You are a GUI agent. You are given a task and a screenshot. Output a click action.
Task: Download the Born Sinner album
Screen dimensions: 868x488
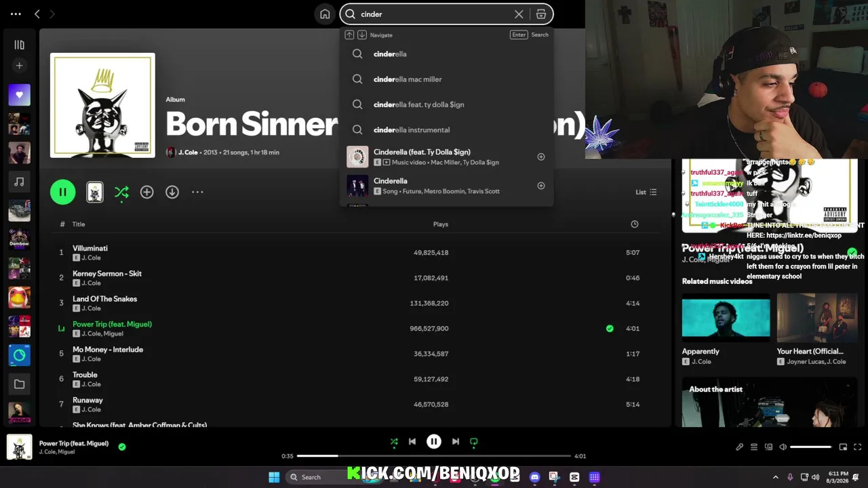coord(172,192)
